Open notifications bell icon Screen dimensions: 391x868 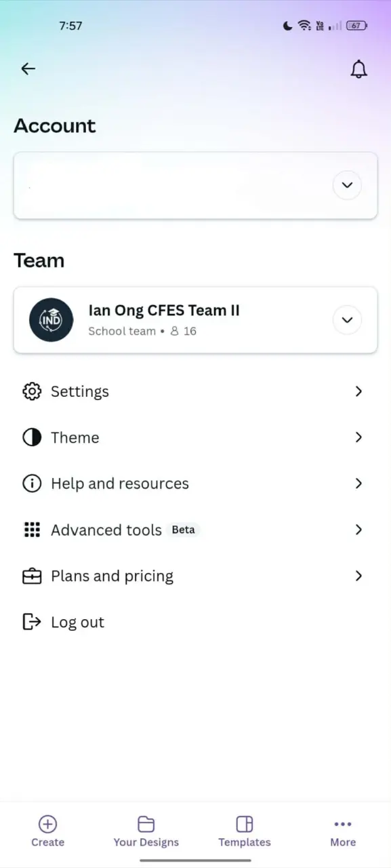[x=358, y=68]
